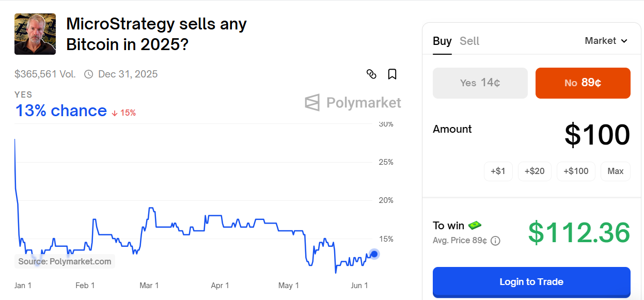Viewport: 644px width, 300px height.
Task: Copy the market link icon
Action: click(371, 74)
